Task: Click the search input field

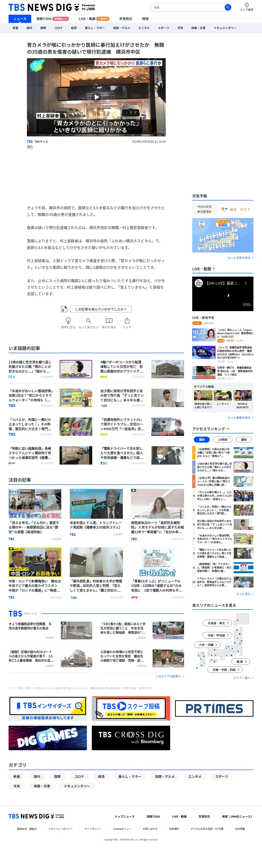Action: click(x=187, y=7)
